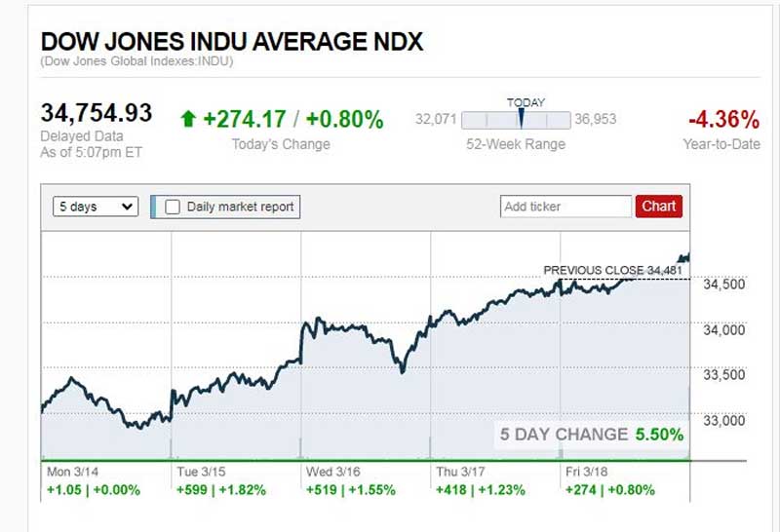The image size is (780, 532).
Task: Click the Dow Jones Indu Average NDX heading
Action: point(232,42)
